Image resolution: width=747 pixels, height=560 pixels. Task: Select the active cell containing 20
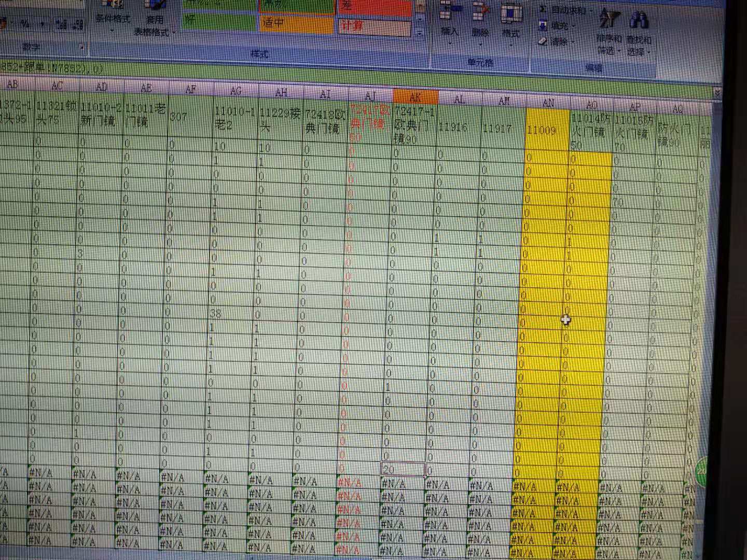point(403,469)
